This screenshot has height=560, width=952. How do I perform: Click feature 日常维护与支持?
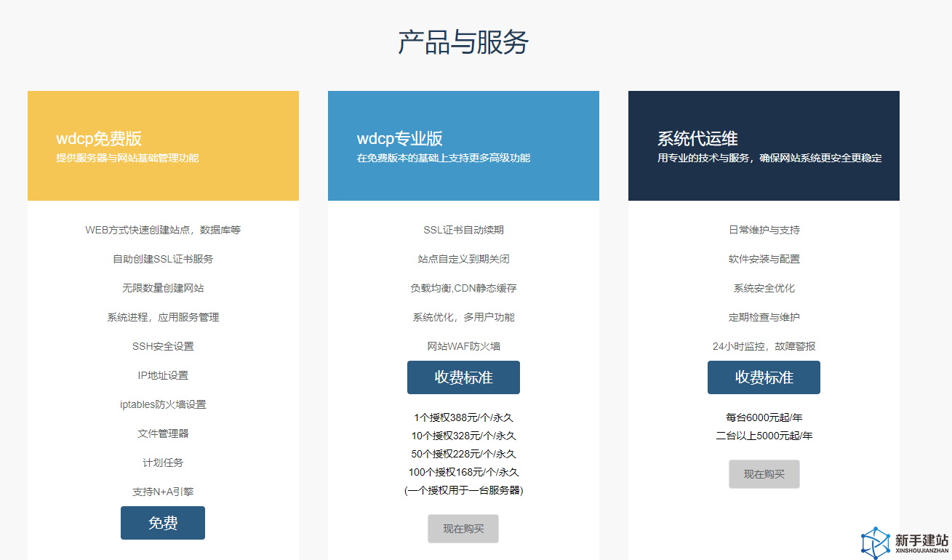(x=764, y=230)
